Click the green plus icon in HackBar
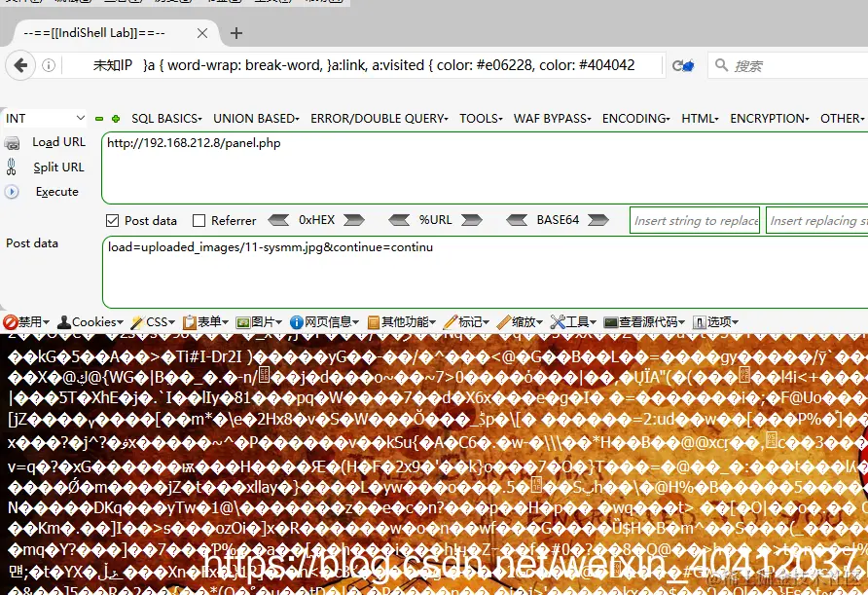Viewport: 868px width, 595px height. point(115,117)
